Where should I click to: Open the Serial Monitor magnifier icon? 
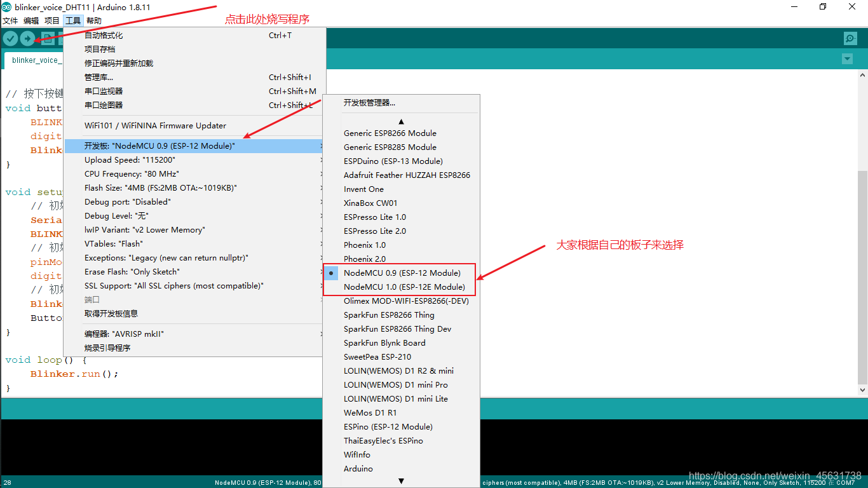pyautogui.click(x=850, y=38)
